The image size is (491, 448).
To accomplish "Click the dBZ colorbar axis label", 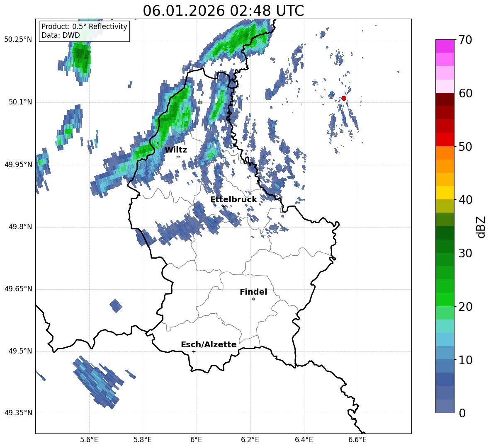I will [480, 227].
